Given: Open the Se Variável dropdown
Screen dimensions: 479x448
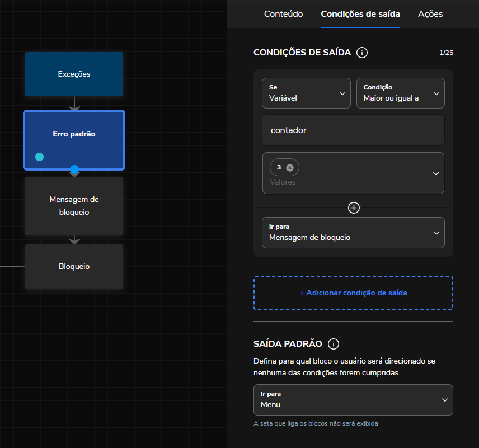Looking at the screenshot, I should tap(306, 93).
